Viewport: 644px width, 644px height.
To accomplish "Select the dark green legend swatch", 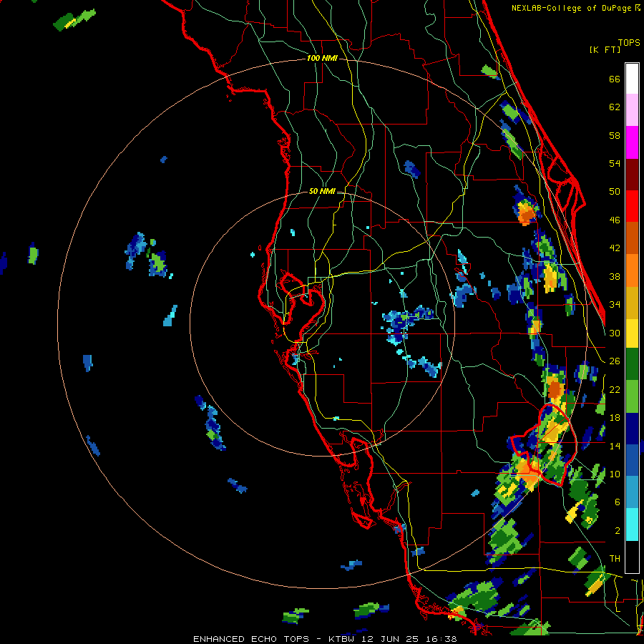I will 632,364.
